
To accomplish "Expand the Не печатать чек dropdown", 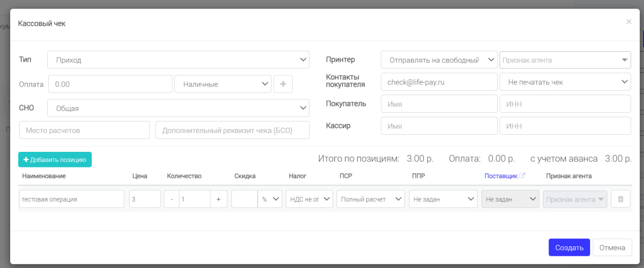I will tap(565, 82).
